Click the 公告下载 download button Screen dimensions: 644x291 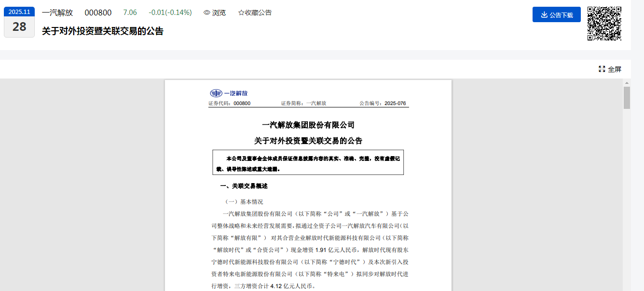(x=556, y=14)
